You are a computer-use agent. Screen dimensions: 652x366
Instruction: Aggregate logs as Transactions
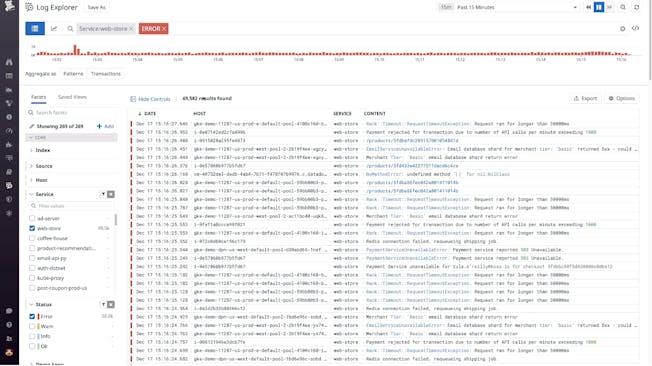106,74
